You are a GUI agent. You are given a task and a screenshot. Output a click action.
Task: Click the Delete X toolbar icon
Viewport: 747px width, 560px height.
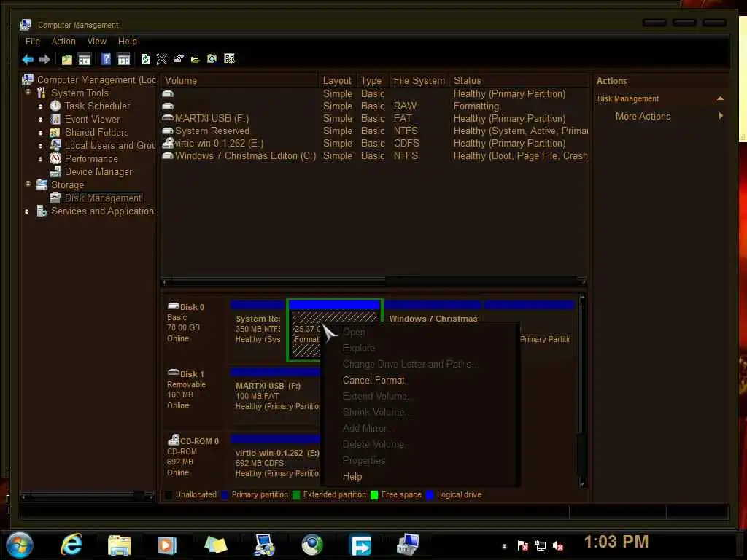pyautogui.click(x=161, y=59)
